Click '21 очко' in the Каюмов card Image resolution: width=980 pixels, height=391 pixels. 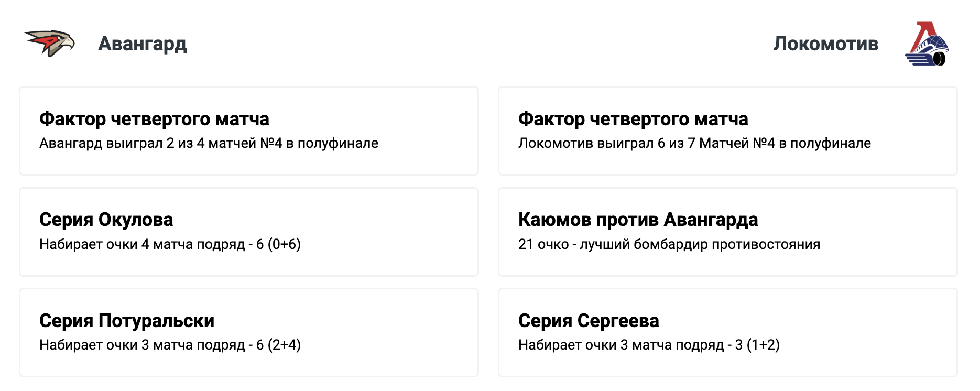coord(543,244)
